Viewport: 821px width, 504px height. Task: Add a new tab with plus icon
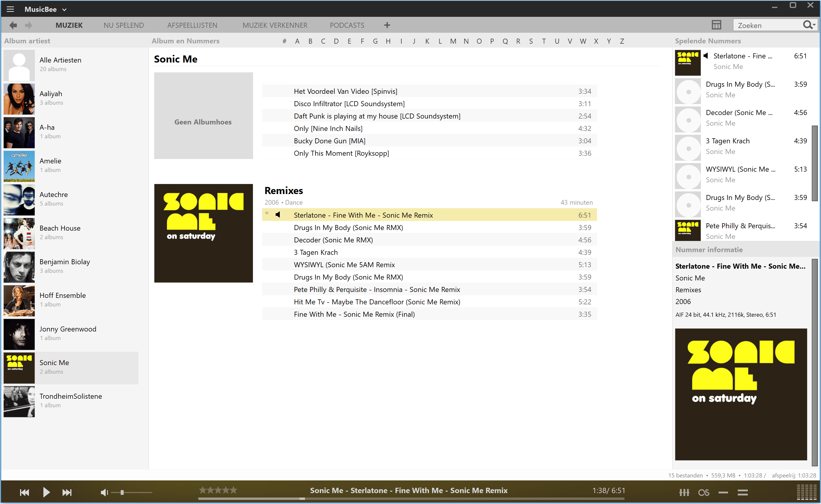[387, 25]
